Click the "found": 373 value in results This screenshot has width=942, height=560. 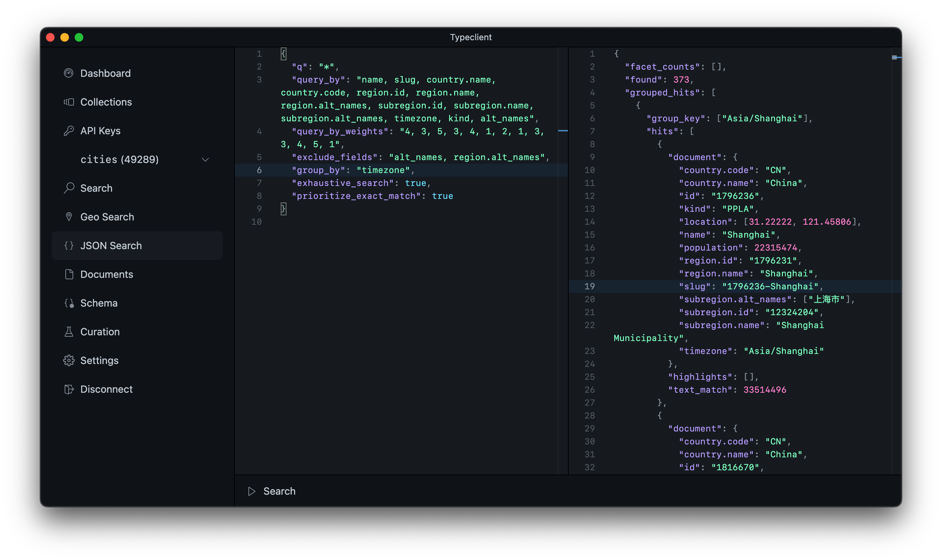click(x=681, y=80)
